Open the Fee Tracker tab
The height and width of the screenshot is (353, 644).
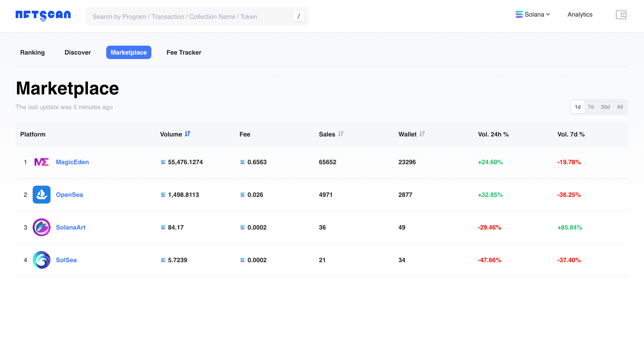[184, 52]
